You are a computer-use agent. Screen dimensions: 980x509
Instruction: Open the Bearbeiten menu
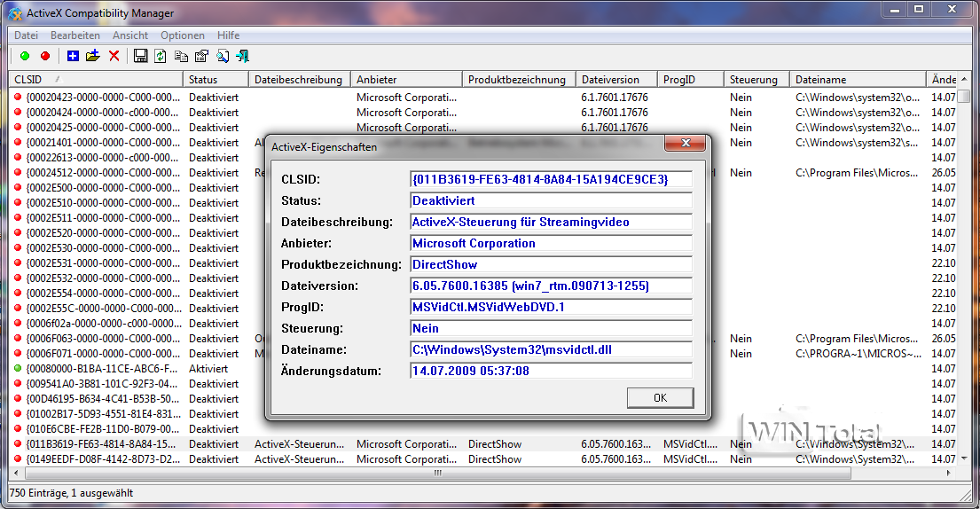pos(75,35)
